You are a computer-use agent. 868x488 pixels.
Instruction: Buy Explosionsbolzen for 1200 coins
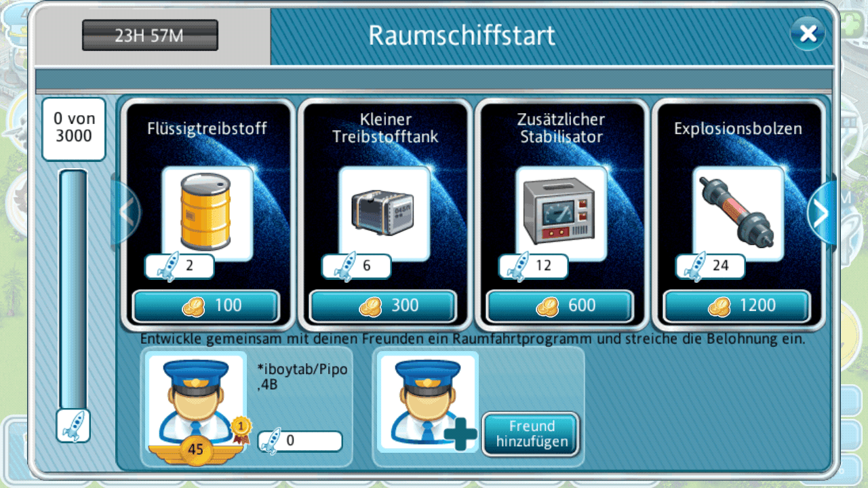tap(737, 306)
